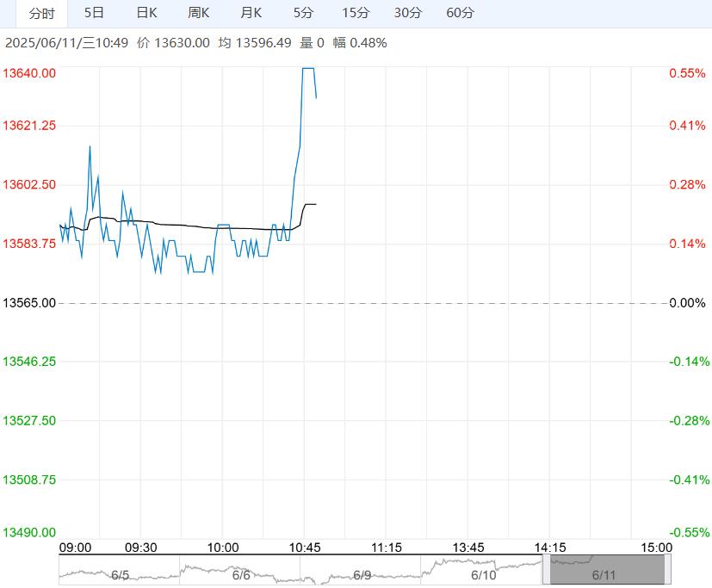The width and height of the screenshot is (712, 588).
Task: Click the 0.55% top percentage label
Action: (687, 73)
